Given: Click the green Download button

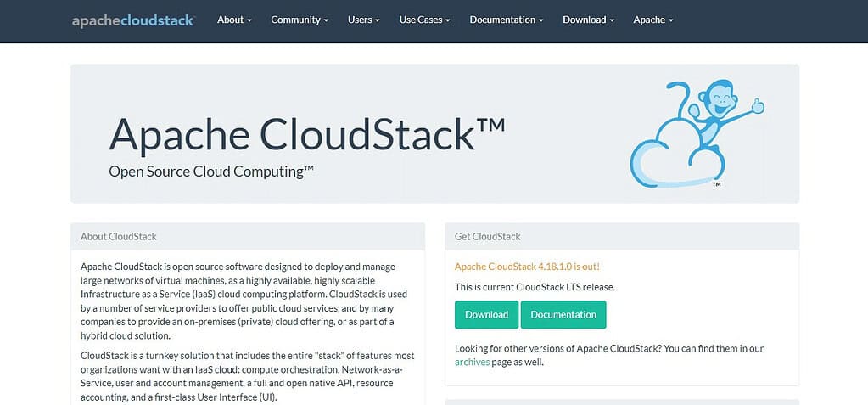Looking at the screenshot, I should tap(486, 315).
